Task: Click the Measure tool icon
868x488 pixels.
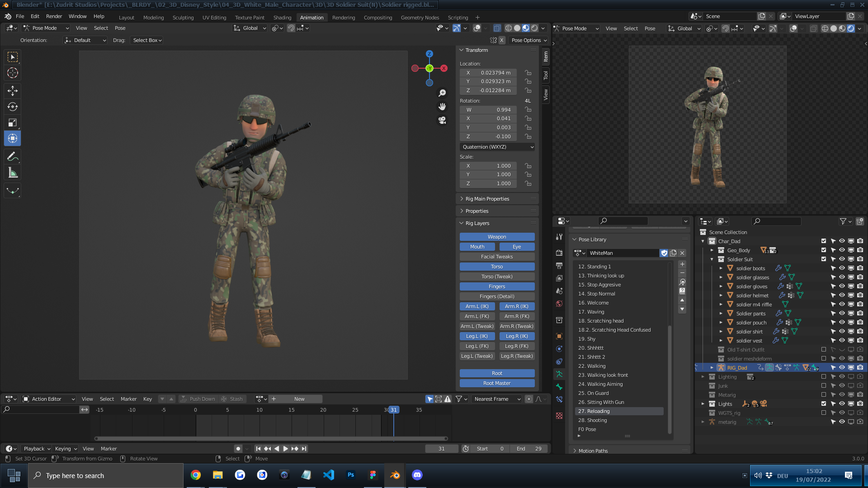Action: [13, 173]
